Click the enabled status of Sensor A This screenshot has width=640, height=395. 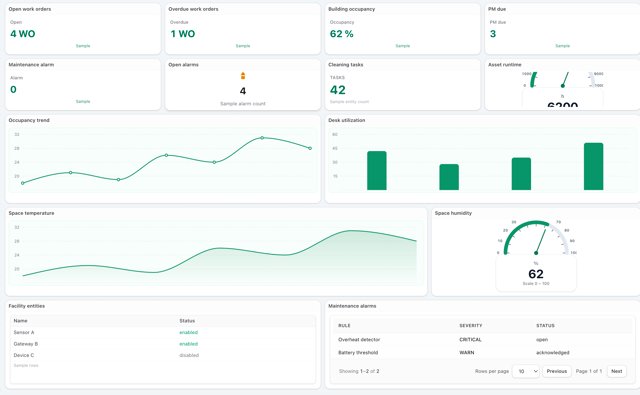pyautogui.click(x=189, y=332)
